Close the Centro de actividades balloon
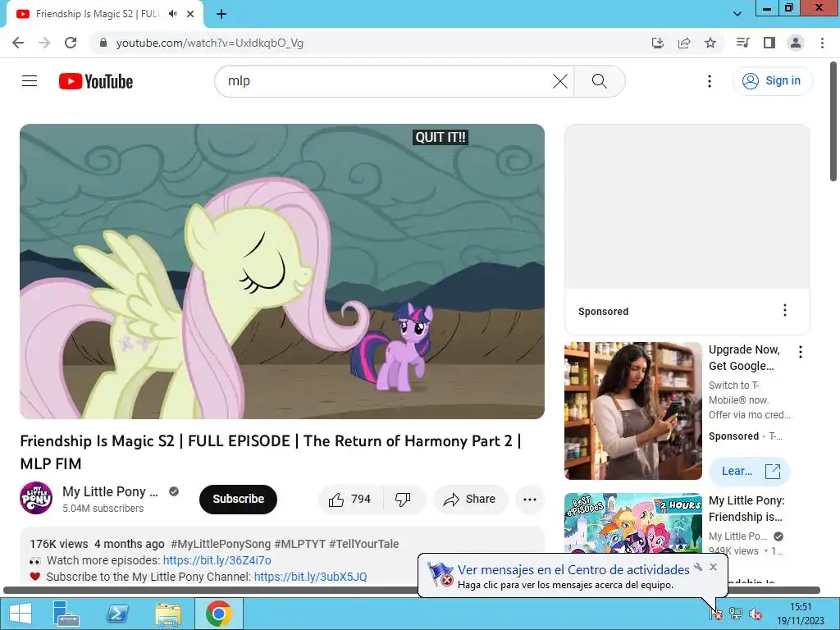 tap(713, 567)
